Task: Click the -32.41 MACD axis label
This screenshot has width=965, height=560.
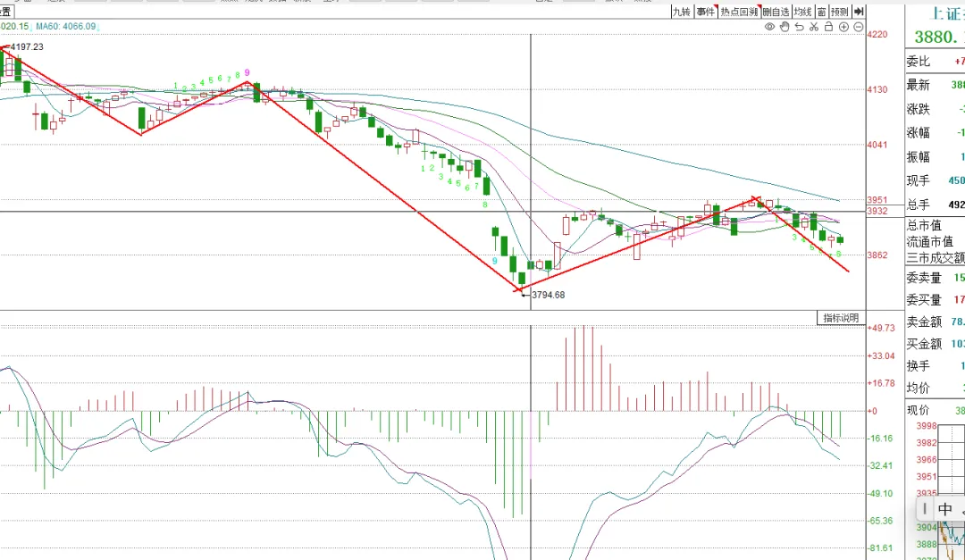Action: [x=880, y=465]
